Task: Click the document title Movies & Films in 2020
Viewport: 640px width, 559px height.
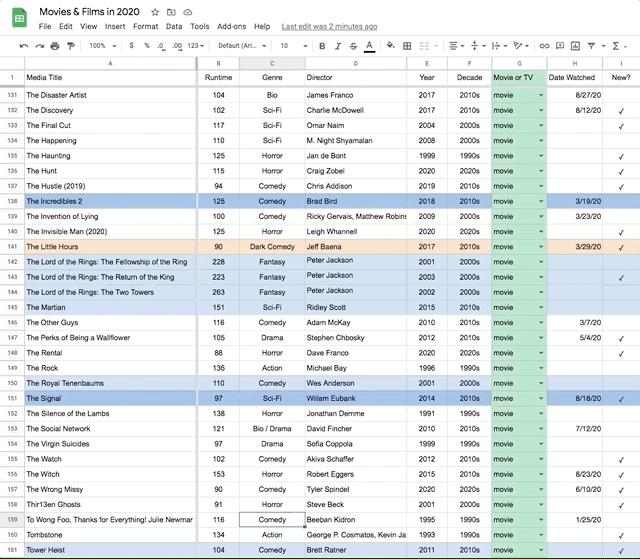Action: pyautogui.click(x=89, y=12)
